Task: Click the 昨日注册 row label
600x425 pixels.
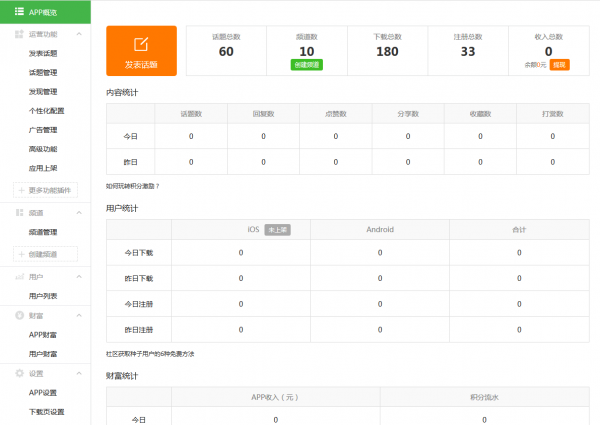Action: point(139,330)
